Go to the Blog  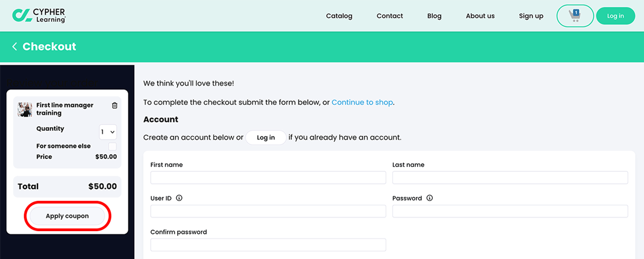[434, 16]
